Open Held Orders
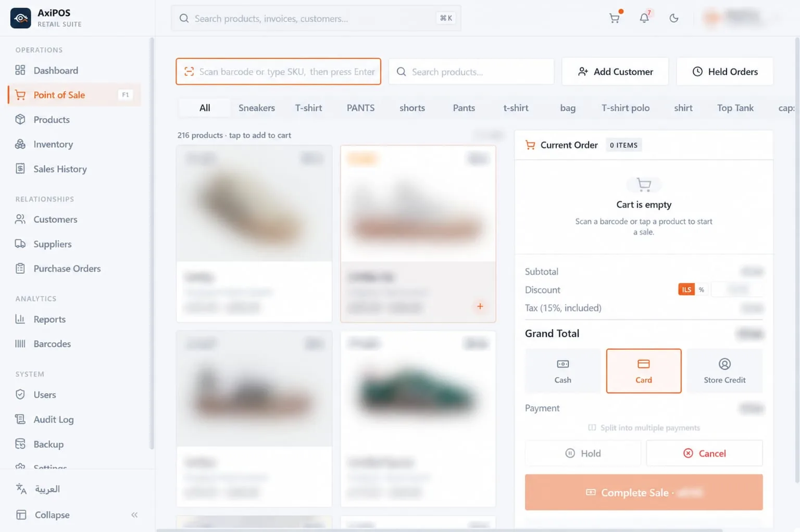This screenshot has height=532, width=800. pyautogui.click(x=724, y=71)
